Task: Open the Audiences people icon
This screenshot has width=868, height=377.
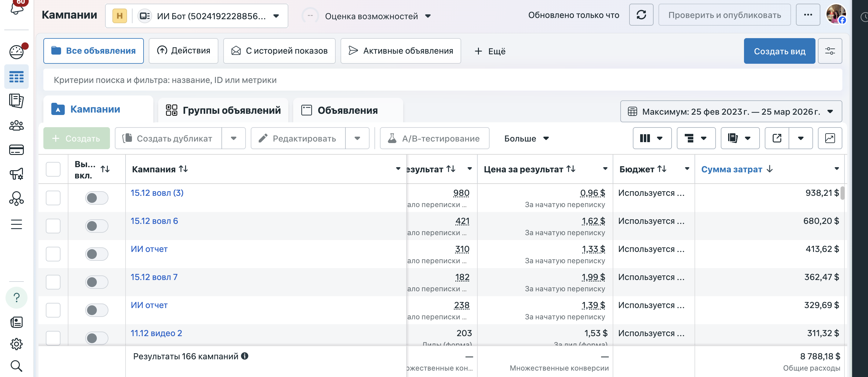Action: 16,126
